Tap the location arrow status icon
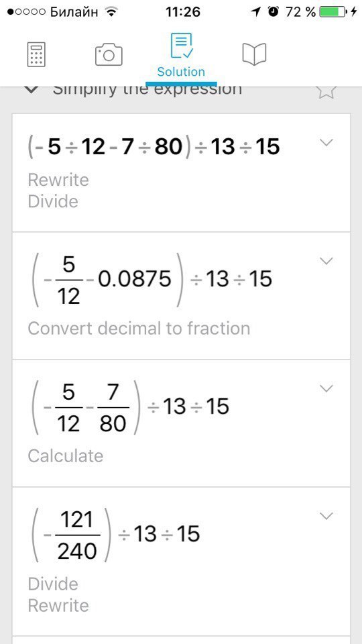The width and height of the screenshot is (362, 644). coord(256,12)
